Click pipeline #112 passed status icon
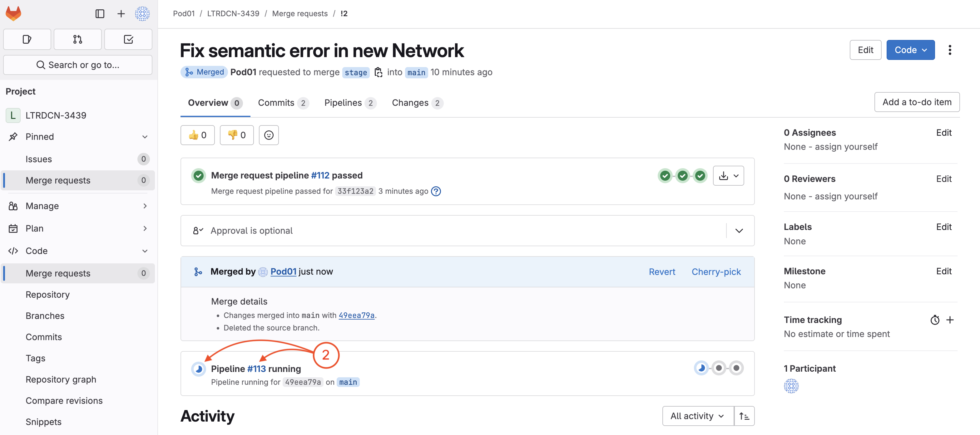This screenshot has width=980, height=435. tap(198, 176)
